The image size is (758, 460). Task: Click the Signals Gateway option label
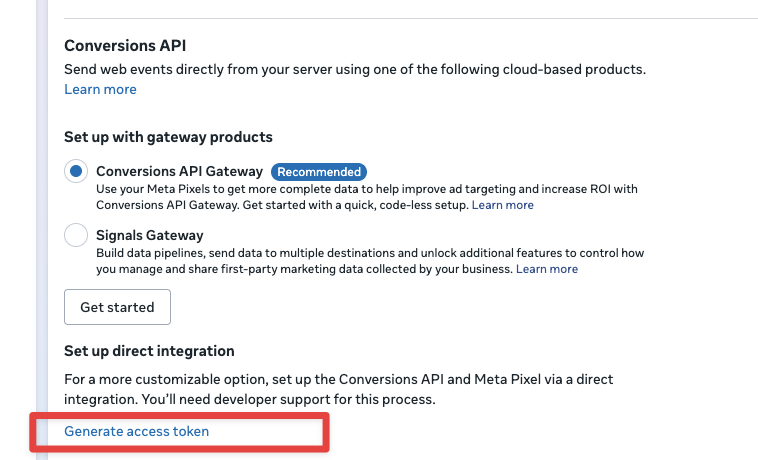pos(149,236)
